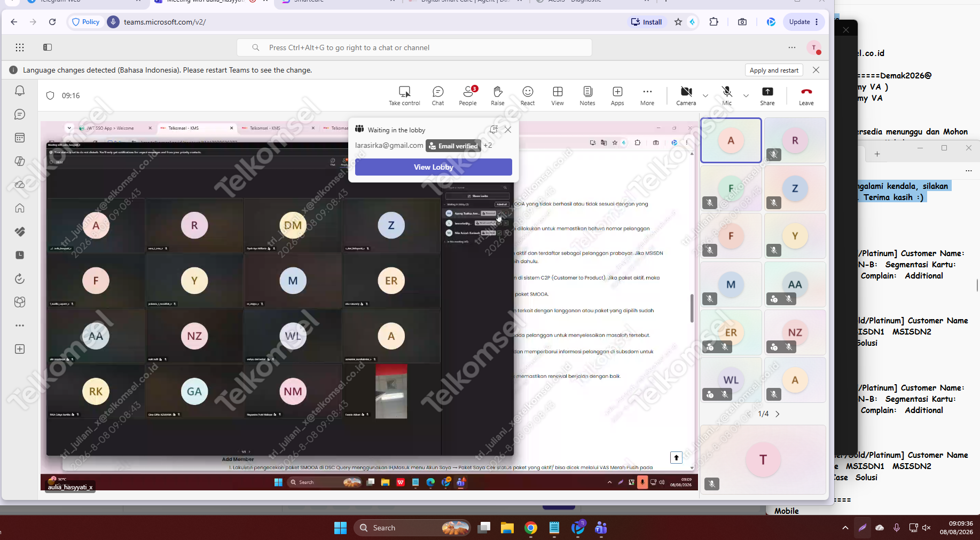Raise your hand in the meeting
980x540 pixels.
click(498, 96)
